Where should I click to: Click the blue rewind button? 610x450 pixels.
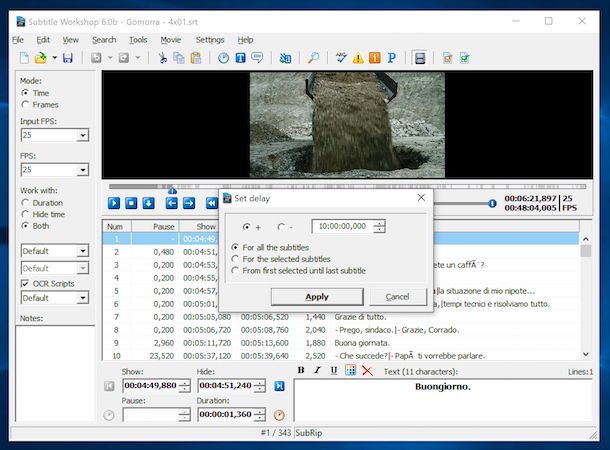[x=212, y=203]
